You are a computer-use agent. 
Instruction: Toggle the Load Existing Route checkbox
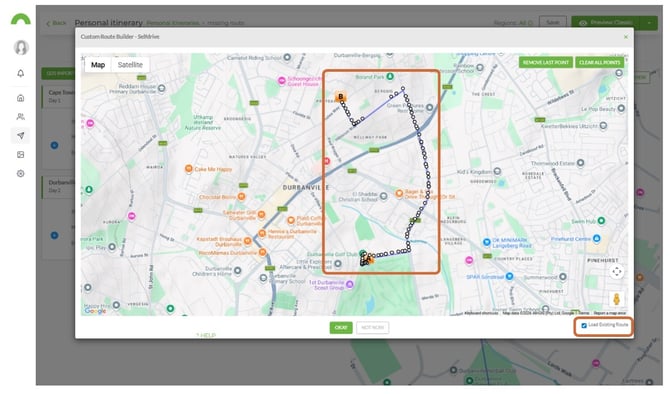pyautogui.click(x=584, y=326)
